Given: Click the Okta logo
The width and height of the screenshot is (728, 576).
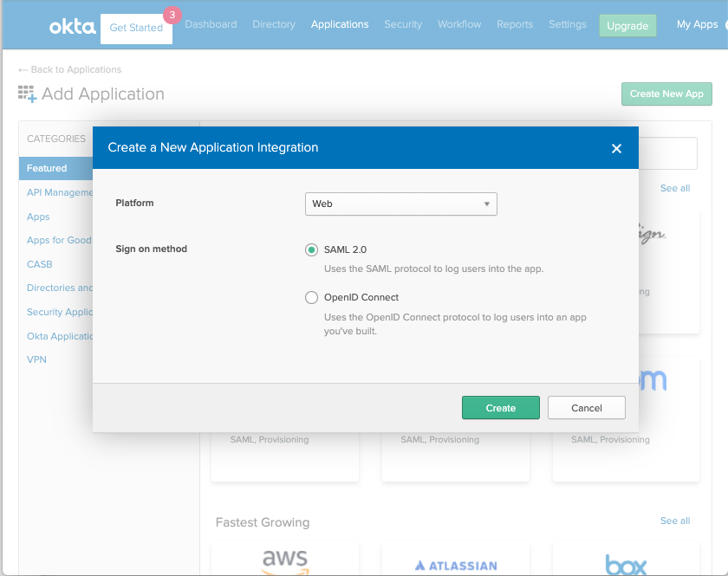Looking at the screenshot, I should click(72, 26).
